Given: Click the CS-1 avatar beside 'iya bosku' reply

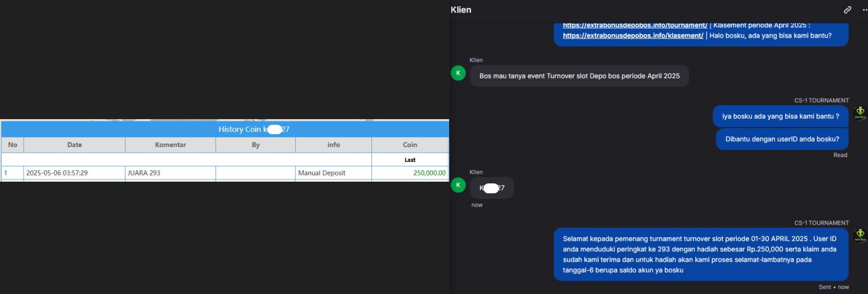Looking at the screenshot, I should 860,113.
